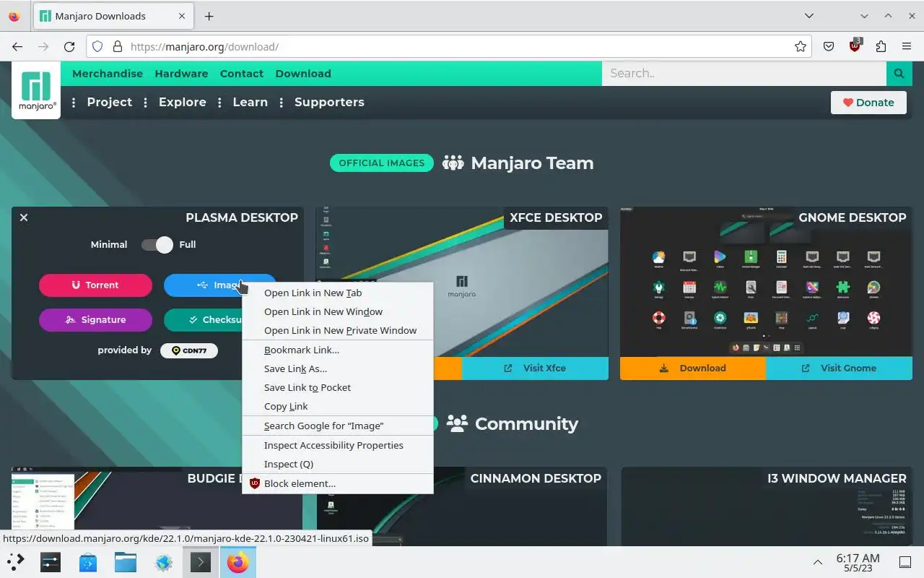
Task: Open the Hardware link
Action: 181,74
